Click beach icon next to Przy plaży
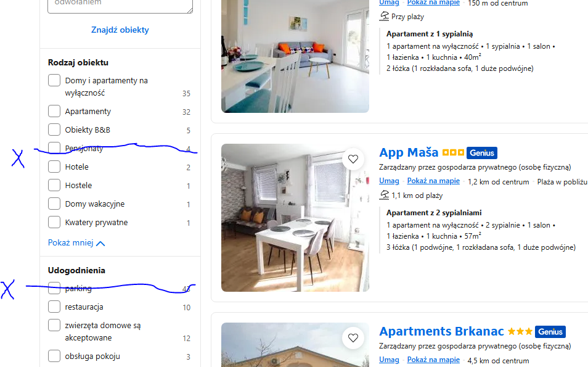 tap(384, 16)
